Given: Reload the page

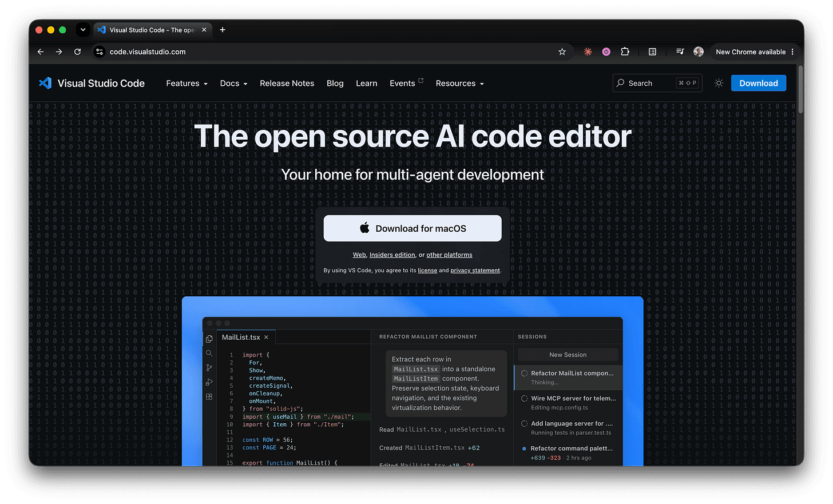Looking at the screenshot, I should 77,51.
